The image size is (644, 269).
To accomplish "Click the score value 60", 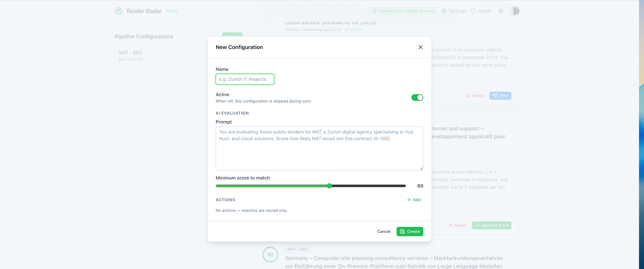I will tap(420, 186).
